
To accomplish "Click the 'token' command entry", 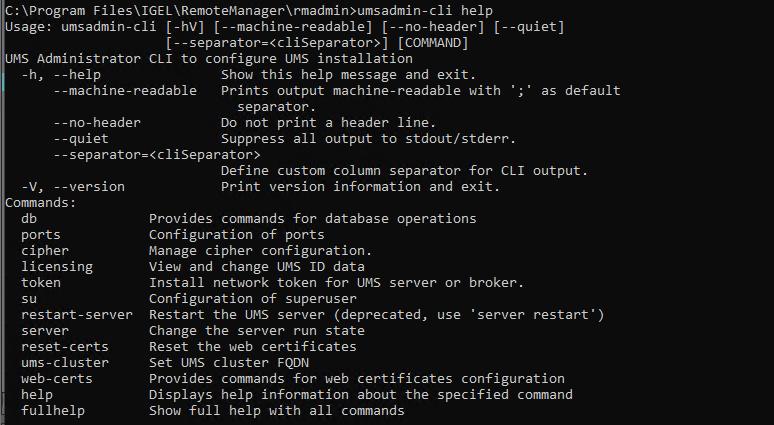I will [x=41, y=282].
